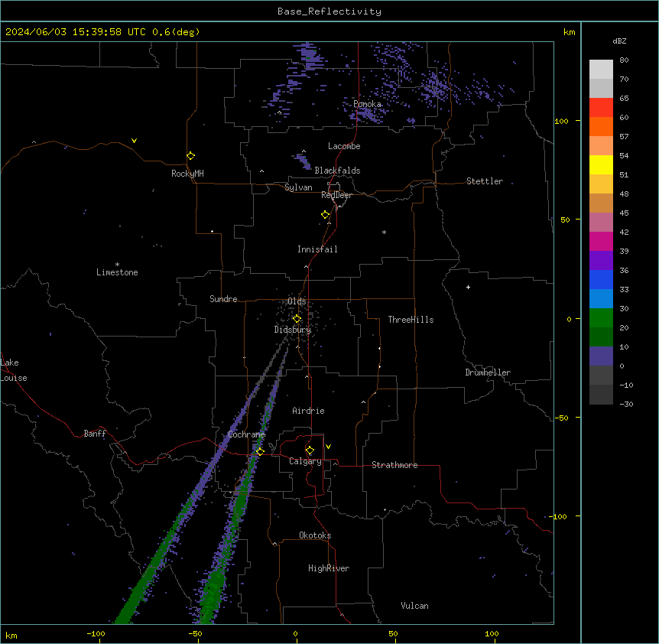Click the ThreeHills label
Viewport: 659px width, 644px height.
(411, 320)
